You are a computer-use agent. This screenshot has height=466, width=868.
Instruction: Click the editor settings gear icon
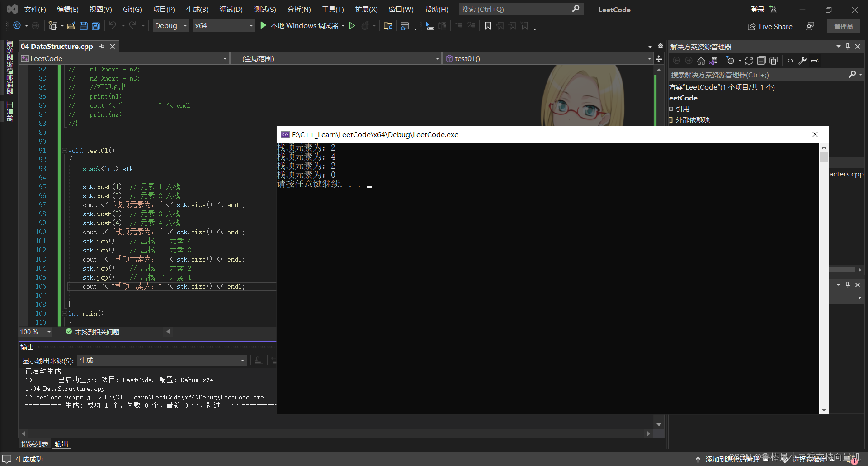(660, 46)
